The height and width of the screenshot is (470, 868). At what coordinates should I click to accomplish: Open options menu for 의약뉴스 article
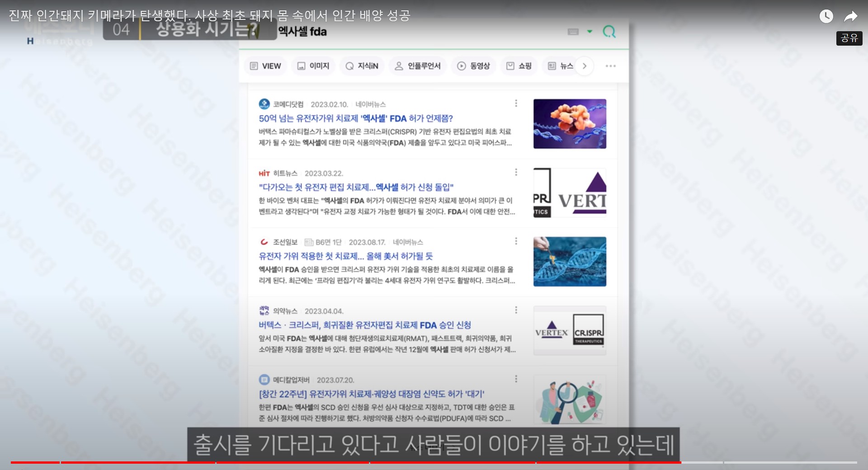(x=516, y=310)
